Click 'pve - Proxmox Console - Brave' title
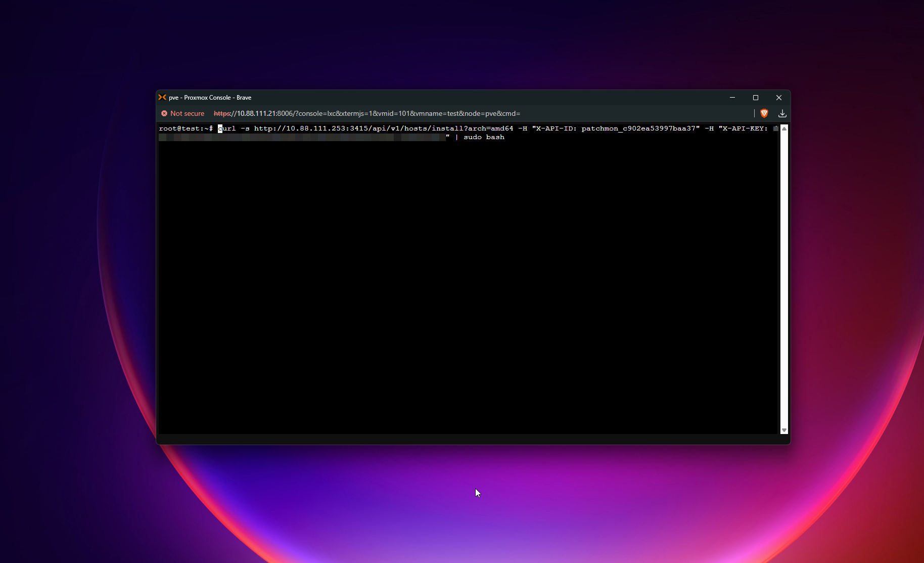Image resolution: width=924 pixels, height=563 pixels. [210, 98]
